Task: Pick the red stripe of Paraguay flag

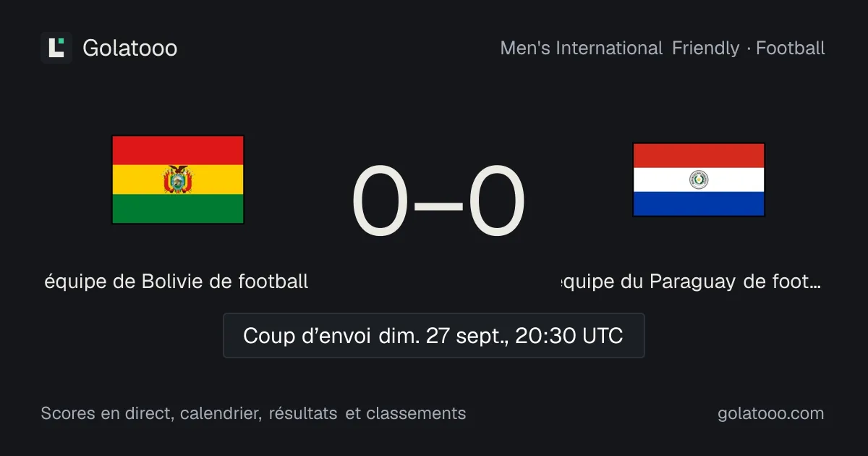Action: point(699,156)
